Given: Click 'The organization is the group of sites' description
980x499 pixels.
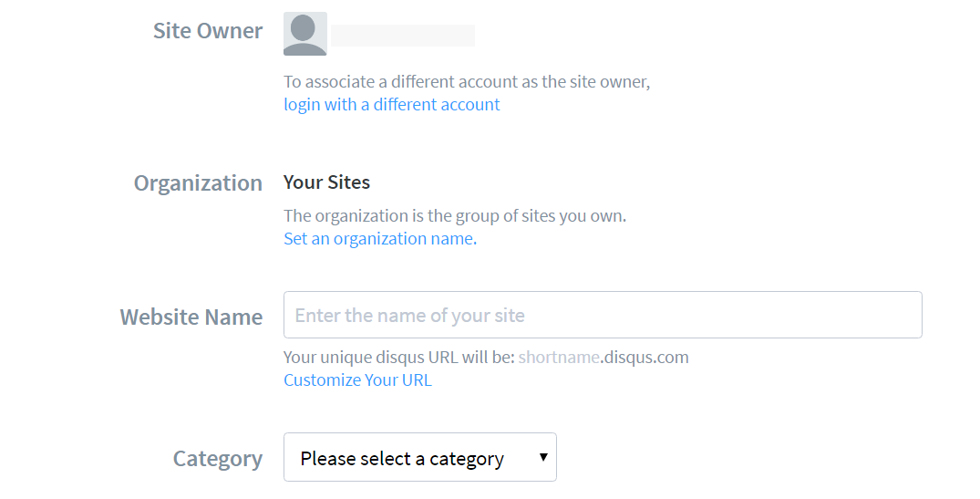Looking at the screenshot, I should tap(454, 216).
